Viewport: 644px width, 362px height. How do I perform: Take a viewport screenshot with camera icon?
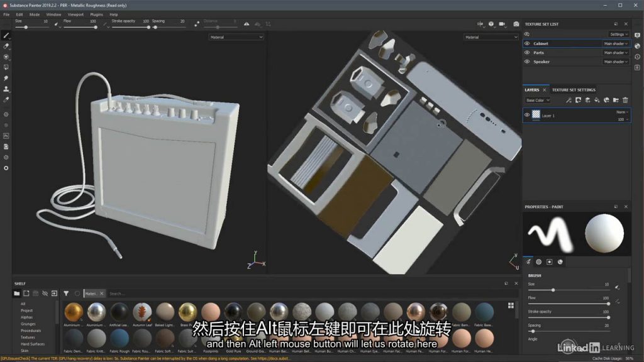[x=516, y=25]
